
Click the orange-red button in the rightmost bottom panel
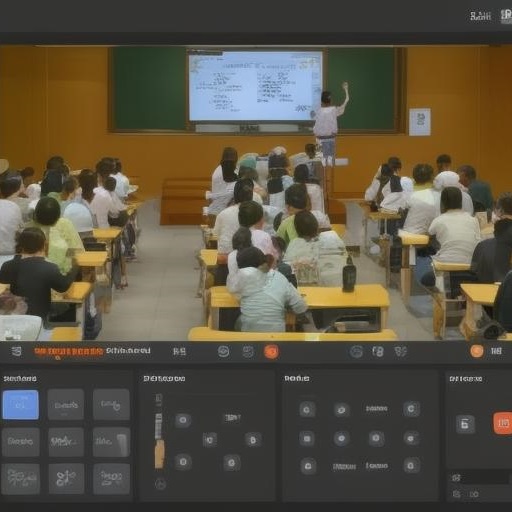(503, 423)
